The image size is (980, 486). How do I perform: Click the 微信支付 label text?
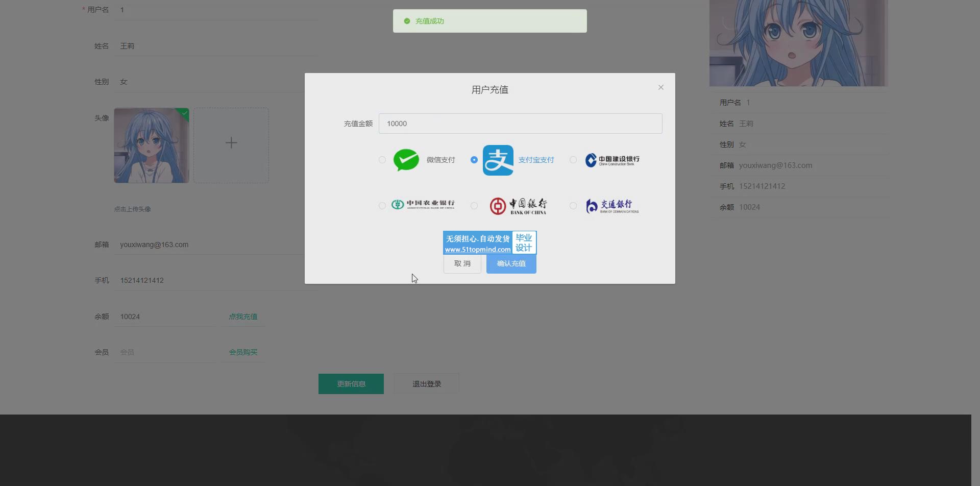[440, 160]
